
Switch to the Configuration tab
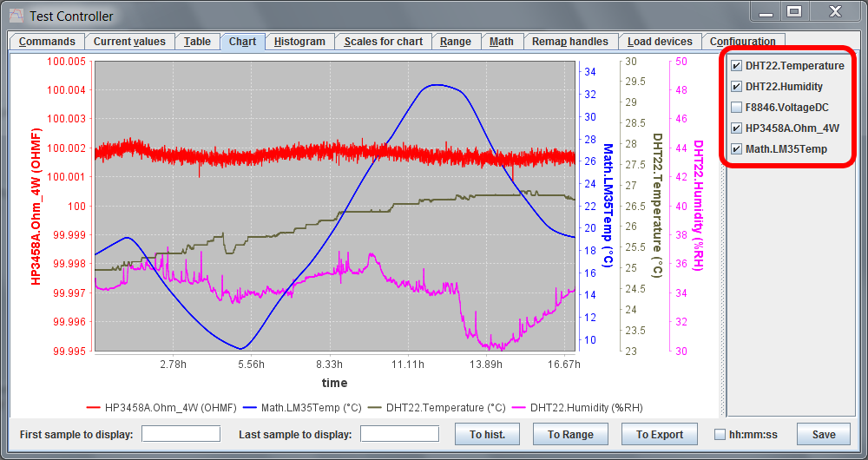click(x=742, y=42)
